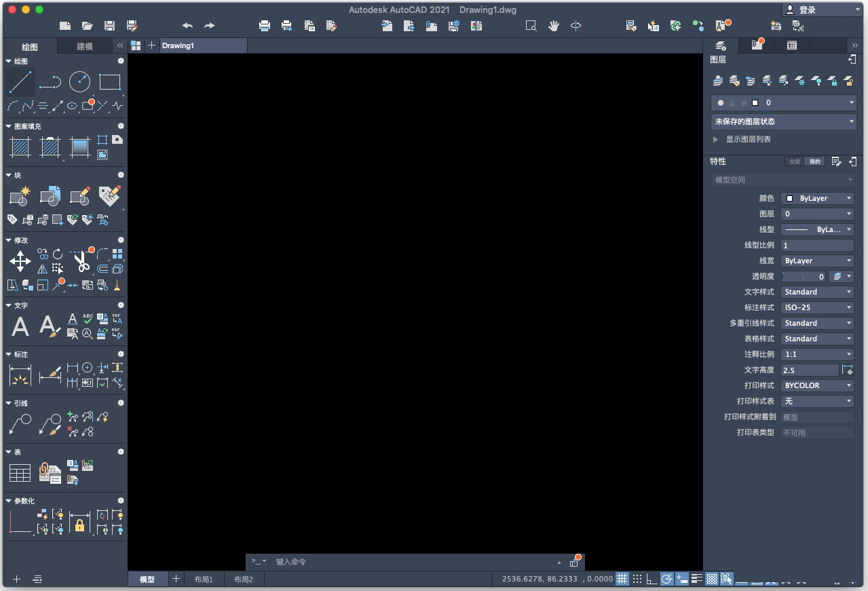Image resolution: width=868 pixels, height=591 pixels.
Task: Toggle the ortho mode status bar button
Action: coord(652,579)
